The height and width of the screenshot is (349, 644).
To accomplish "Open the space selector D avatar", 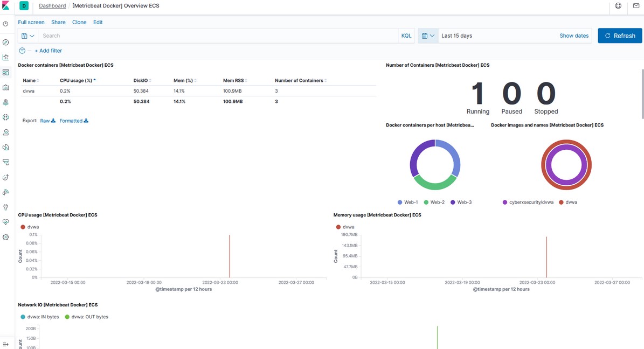I will point(24,6).
